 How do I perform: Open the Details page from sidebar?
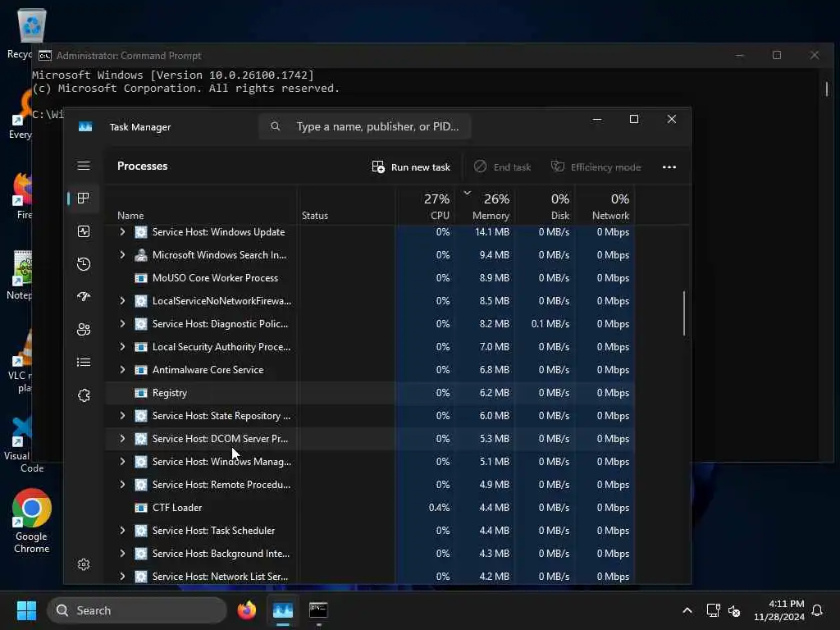point(84,362)
